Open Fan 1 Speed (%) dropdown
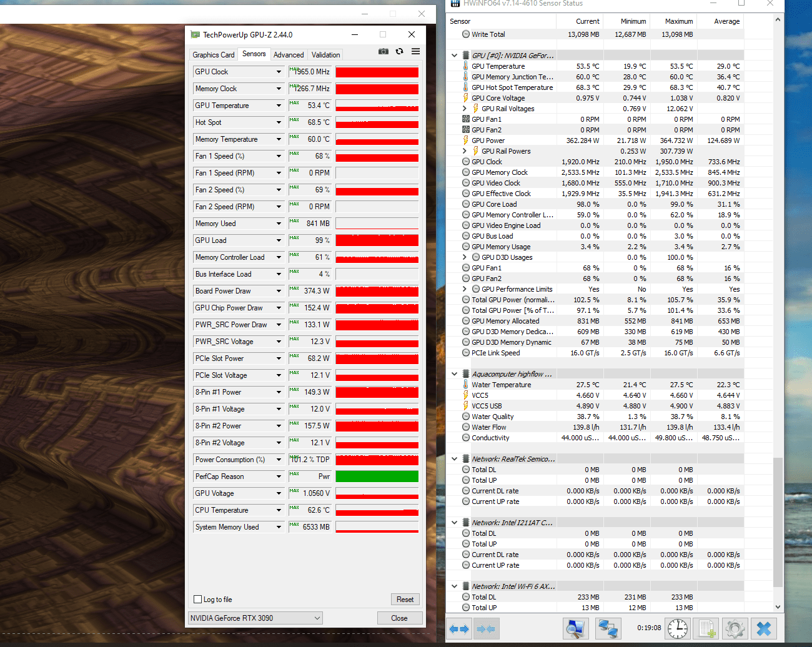Screen dimensions: 812x647 (x=279, y=156)
